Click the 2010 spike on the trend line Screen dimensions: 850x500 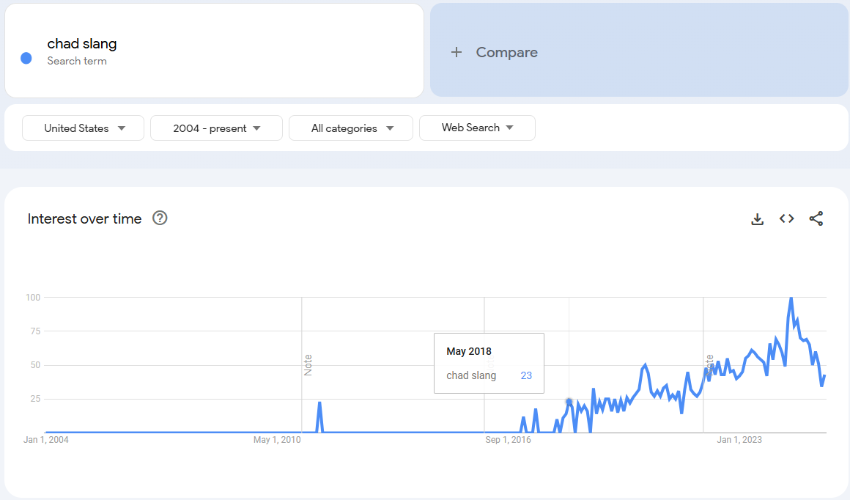(x=320, y=403)
